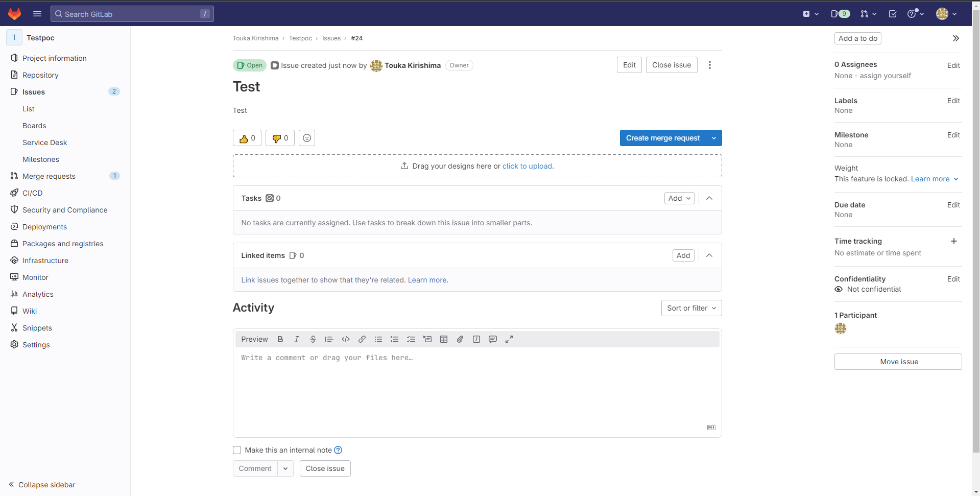Viewport: 980px width, 496px height.
Task: Collapse the right sidebar panel
Action: click(955, 38)
